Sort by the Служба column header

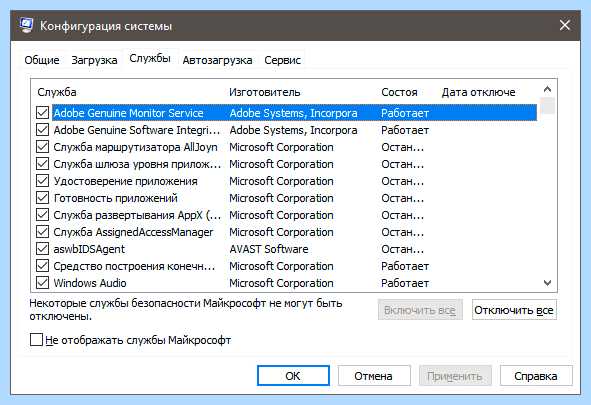click(x=57, y=92)
